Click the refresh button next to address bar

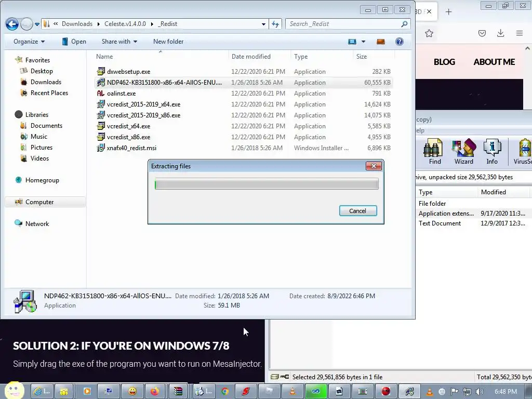(x=275, y=24)
